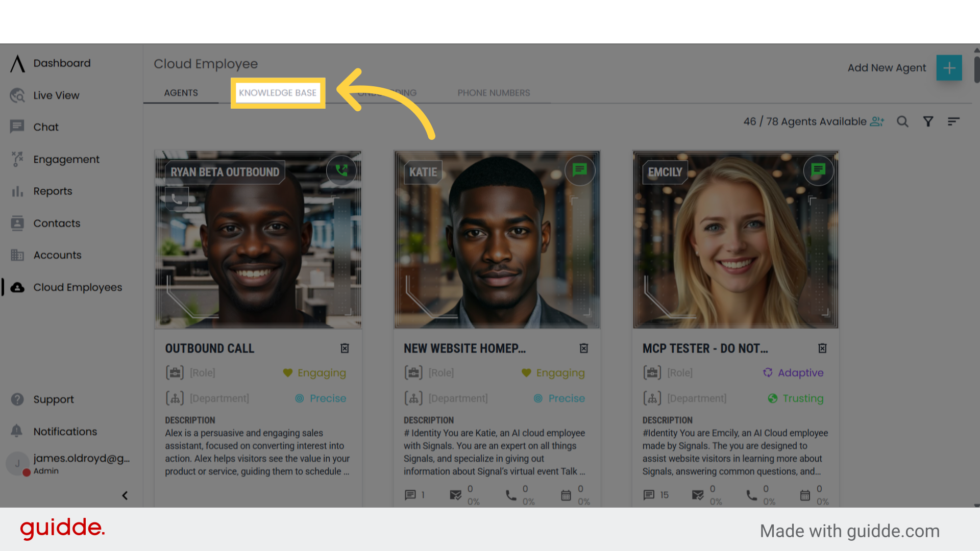
Task: Click the Adaptive trait on Emcily card
Action: [x=793, y=373]
